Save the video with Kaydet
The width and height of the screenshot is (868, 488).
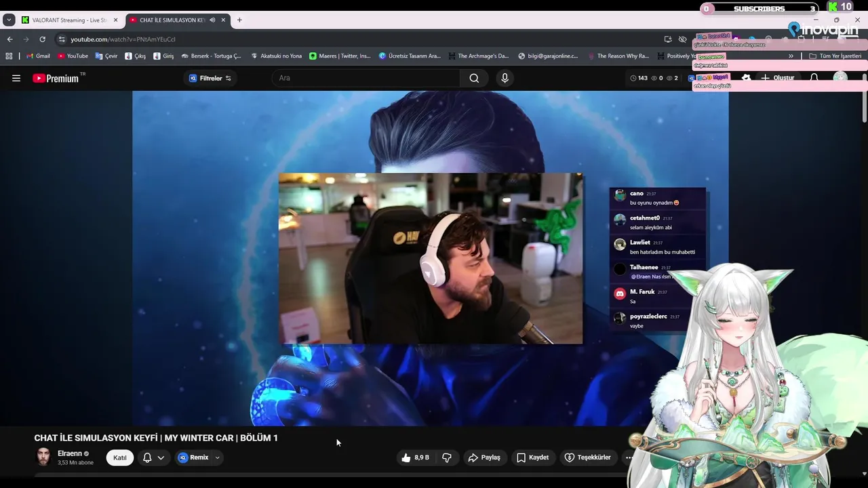point(532,457)
